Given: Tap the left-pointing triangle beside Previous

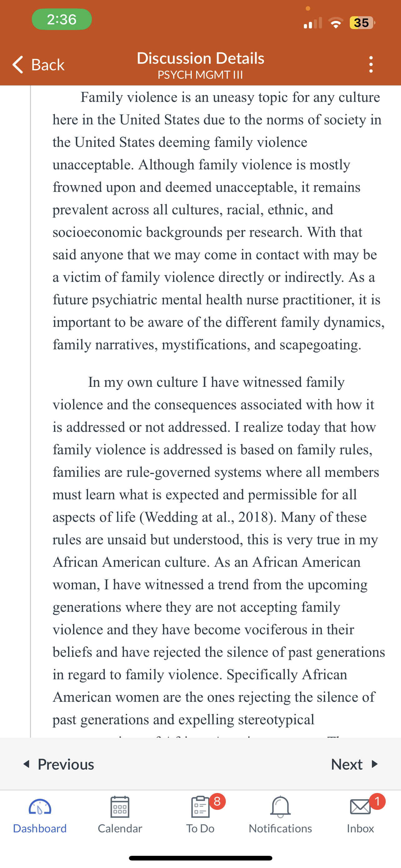Looking at the screenshot, I should point(26,764).
